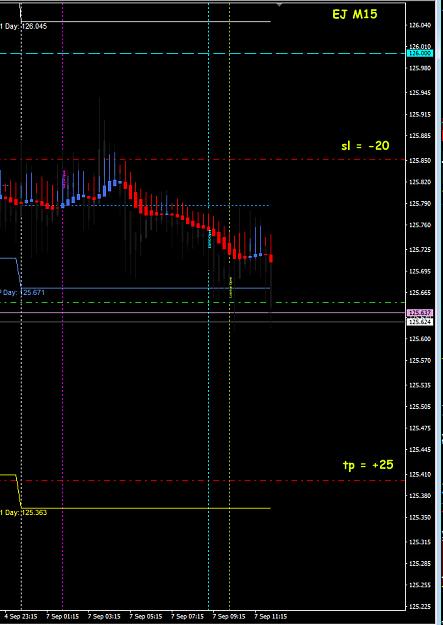This screenshot has height=625, width=443.
Task: Click the "7 Sep 09:15" time label
Action: [x=229, y=616]
